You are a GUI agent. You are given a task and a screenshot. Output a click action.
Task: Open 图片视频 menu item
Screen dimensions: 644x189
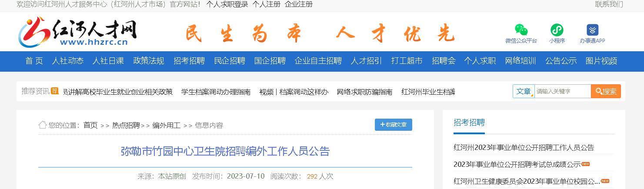coord(601,61)
